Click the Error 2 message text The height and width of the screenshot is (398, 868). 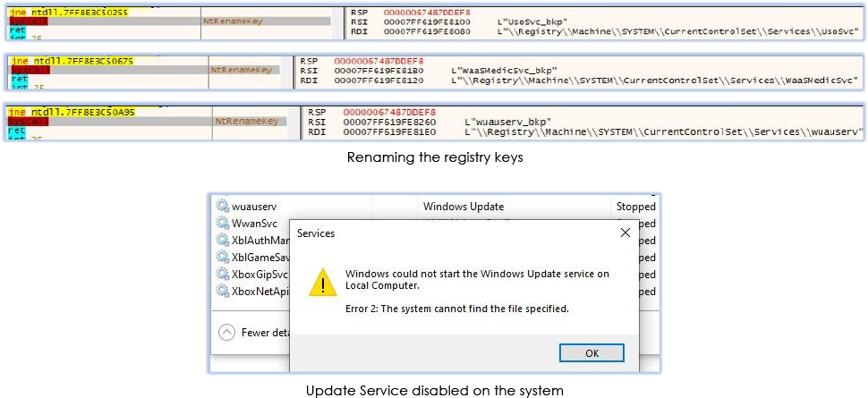[x=456, y=309]
